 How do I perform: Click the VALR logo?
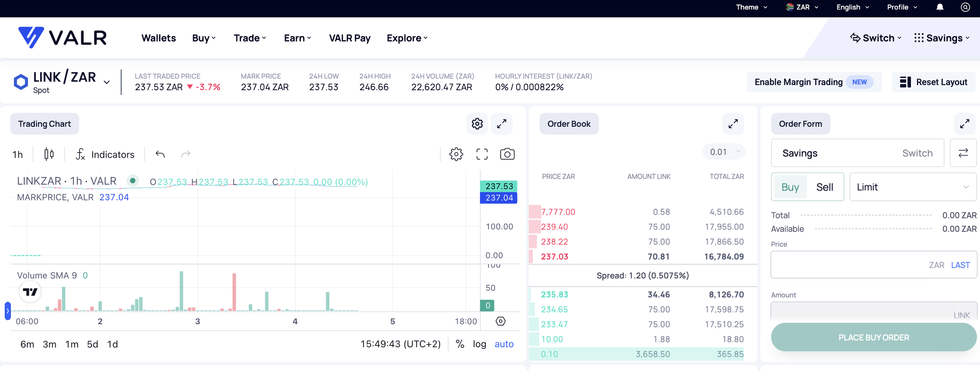click(x=63, y=38)
